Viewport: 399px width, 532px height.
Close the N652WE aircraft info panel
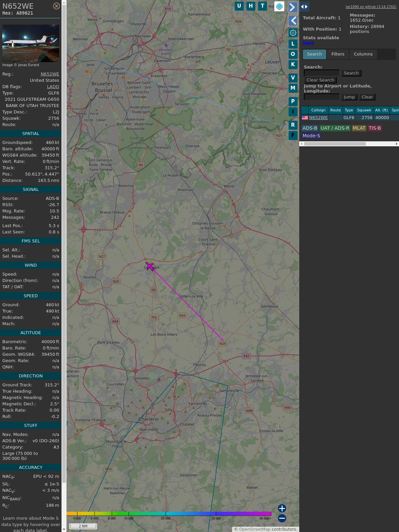tap(57, 6)
